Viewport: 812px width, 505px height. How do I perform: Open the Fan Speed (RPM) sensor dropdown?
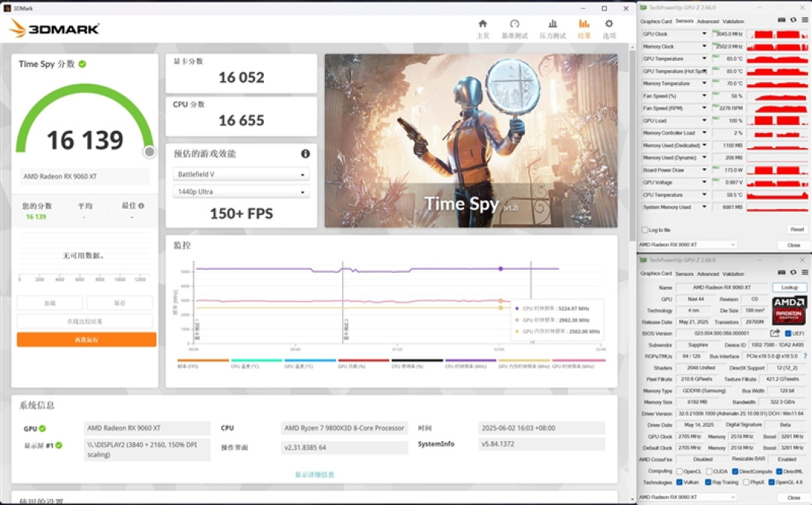[704, 108]
